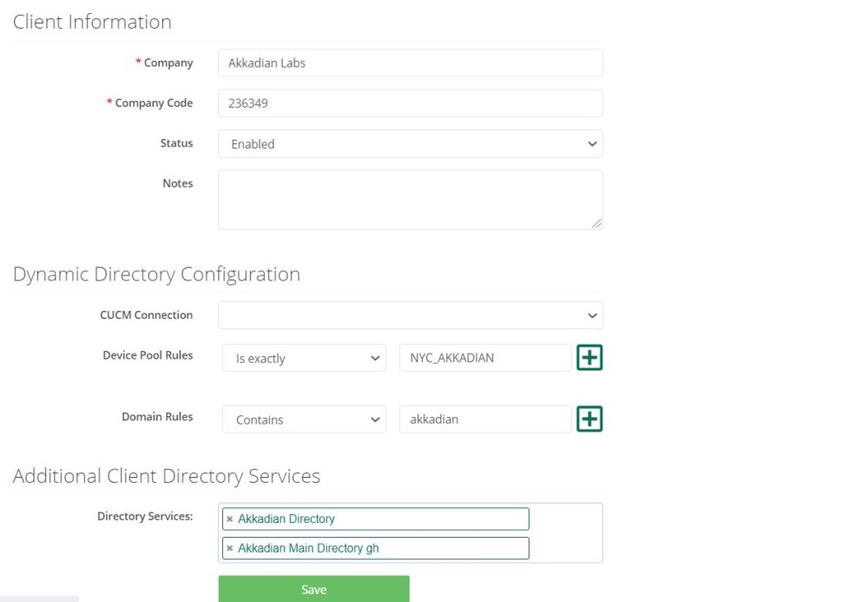
Task: Open the Status dropdown
Action: tap(410, 144)
